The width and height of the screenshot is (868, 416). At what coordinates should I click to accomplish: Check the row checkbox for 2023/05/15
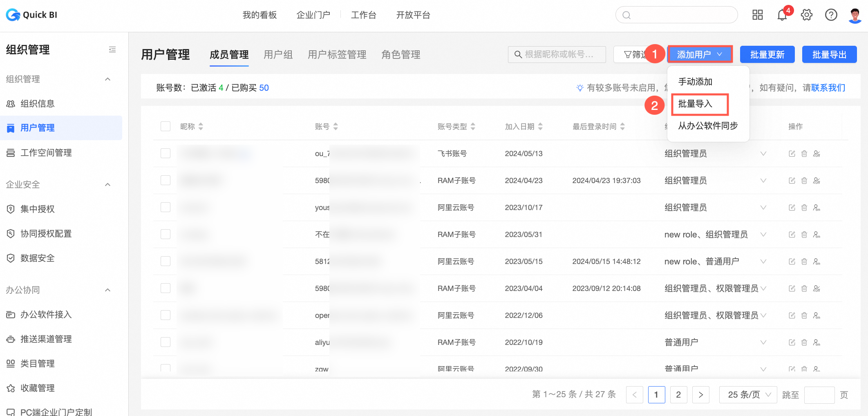(166, 261)
